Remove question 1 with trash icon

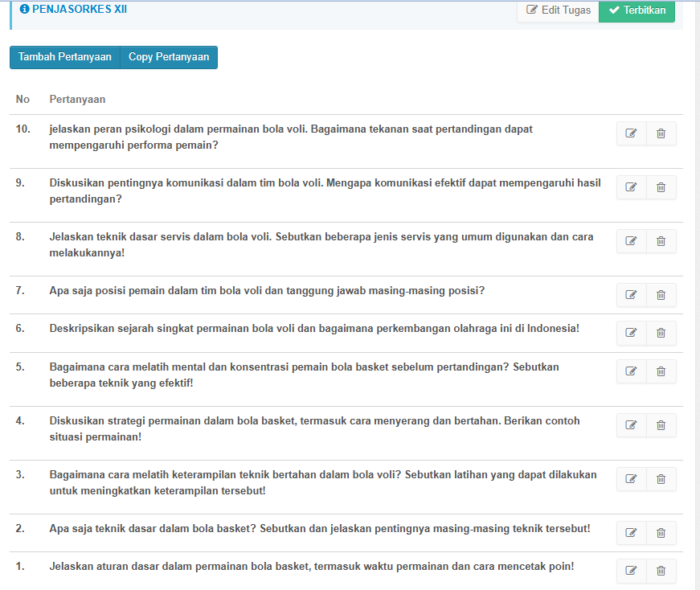point(661,571)
